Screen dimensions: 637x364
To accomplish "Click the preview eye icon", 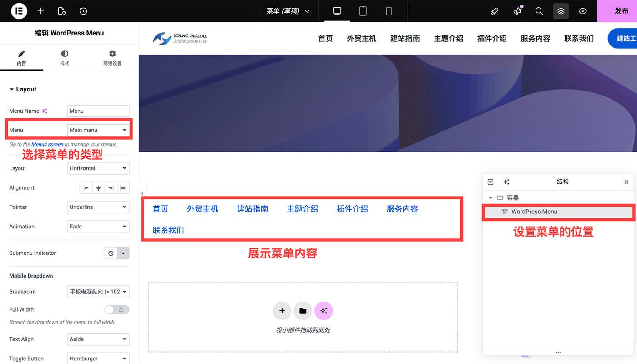I will pyautogui.click(x=583, y=11).
